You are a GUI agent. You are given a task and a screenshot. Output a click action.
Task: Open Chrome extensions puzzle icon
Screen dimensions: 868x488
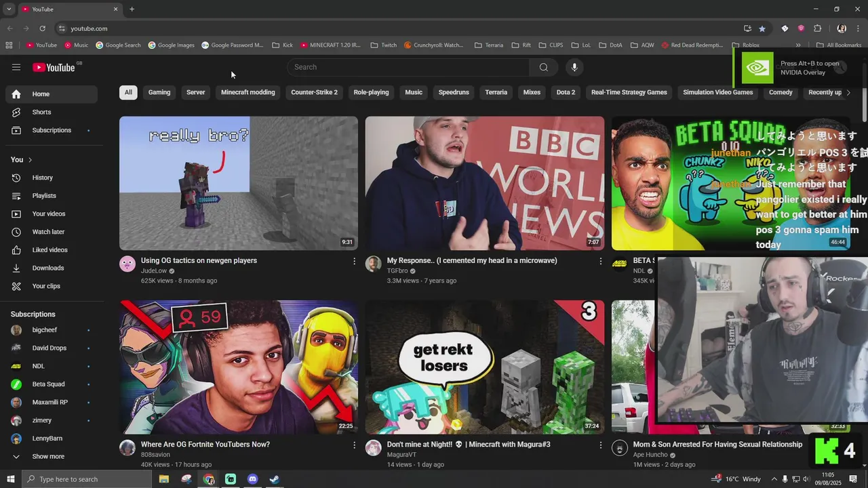(x=817, y=28)
